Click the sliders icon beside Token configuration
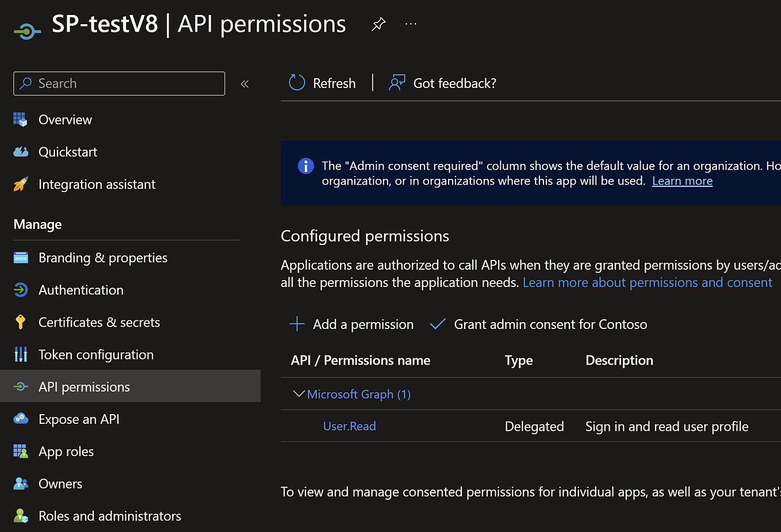Screen dimensions: 781x532 pyautogui.click(x=21, y=354)
